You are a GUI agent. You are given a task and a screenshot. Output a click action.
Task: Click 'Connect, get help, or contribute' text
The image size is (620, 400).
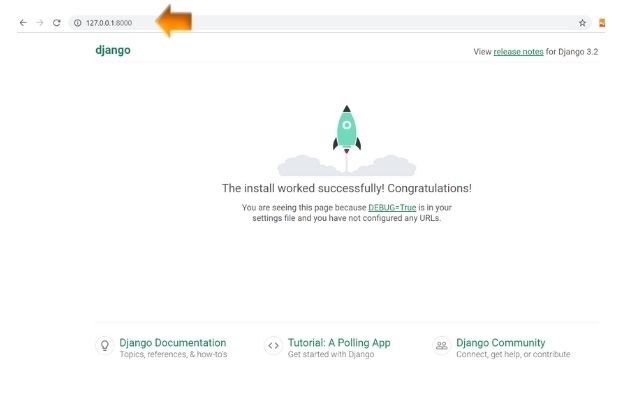coord(513,355)
